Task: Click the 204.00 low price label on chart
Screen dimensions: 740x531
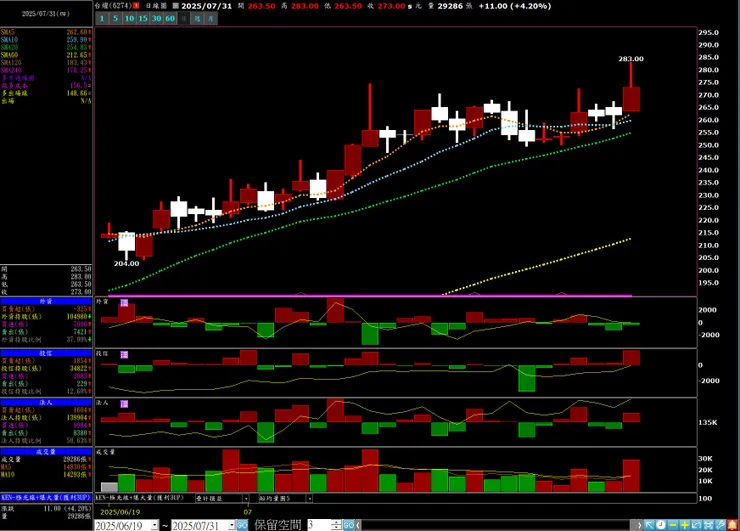Action: click(x=126, y=263)
